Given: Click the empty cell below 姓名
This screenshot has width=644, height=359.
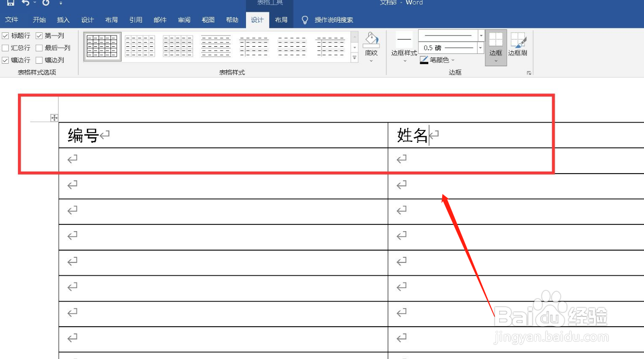Looking at the screenshot, I should pos(516,161).
